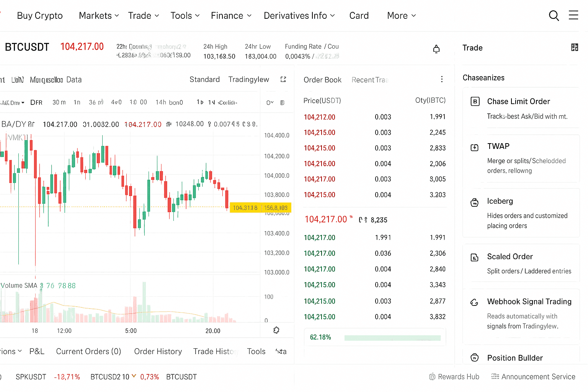Open the More dropdown menu
Viewport: 588px width, 392px height.
pos(401,16)
